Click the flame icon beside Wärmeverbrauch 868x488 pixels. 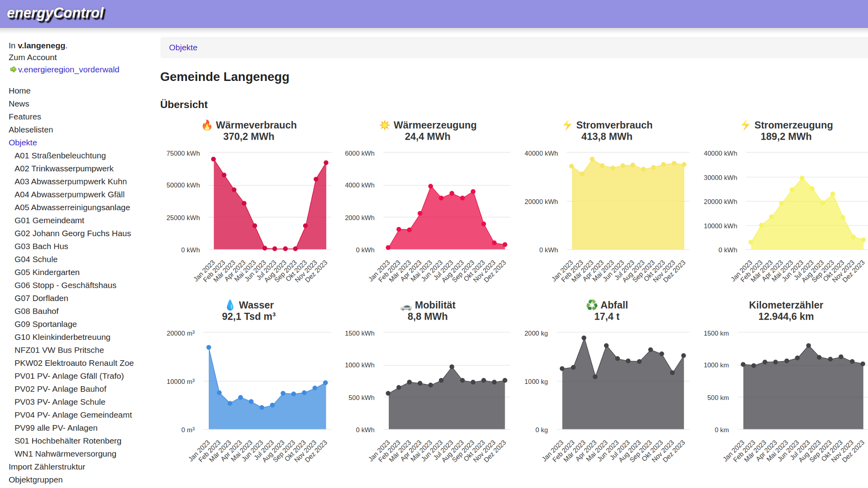pos(207,125)
